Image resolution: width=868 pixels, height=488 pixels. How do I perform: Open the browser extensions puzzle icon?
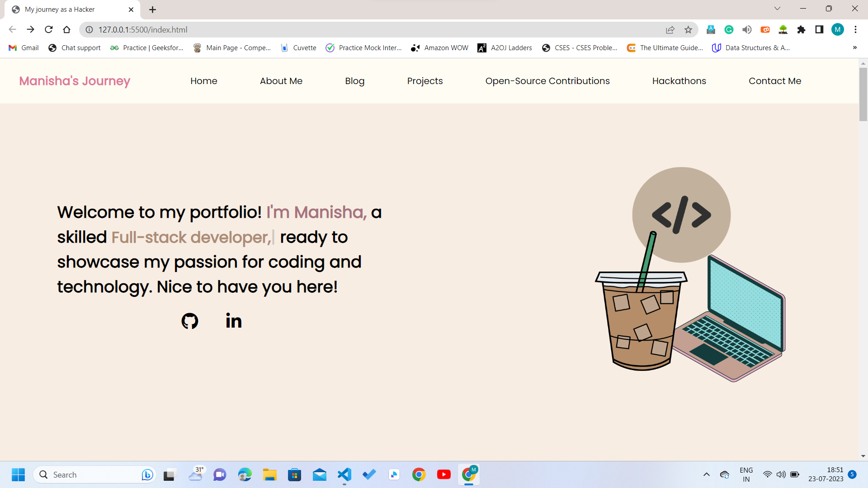tap(801, 29)
